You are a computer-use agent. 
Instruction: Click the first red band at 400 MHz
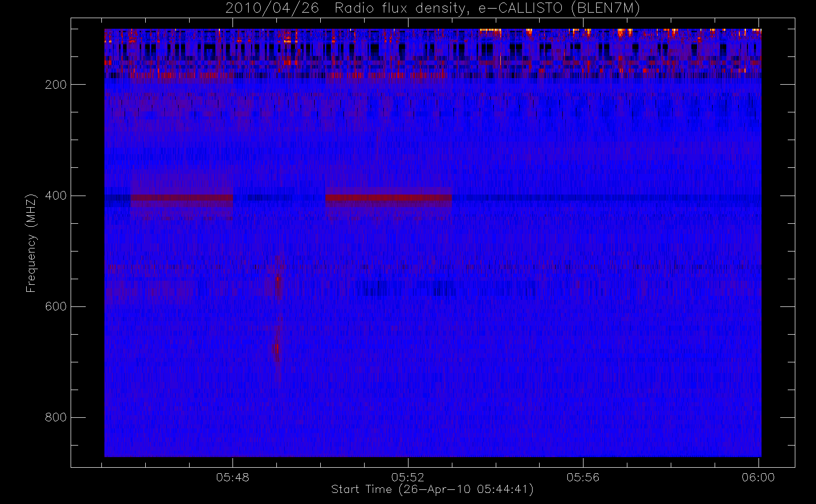point(182,198)
